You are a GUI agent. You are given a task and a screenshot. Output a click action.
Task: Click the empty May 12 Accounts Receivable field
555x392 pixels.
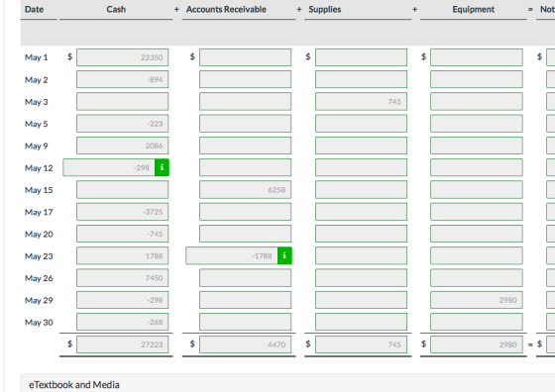coord(246,167)
